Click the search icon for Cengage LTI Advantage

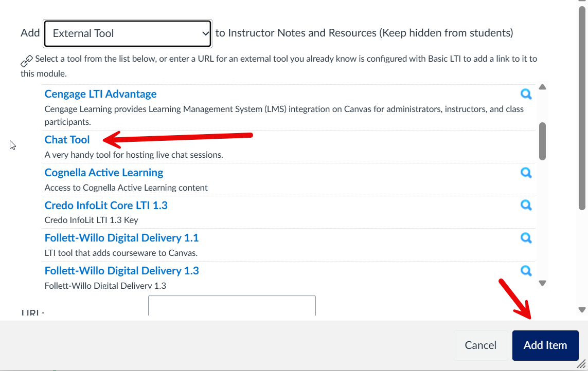coord(526,94)
